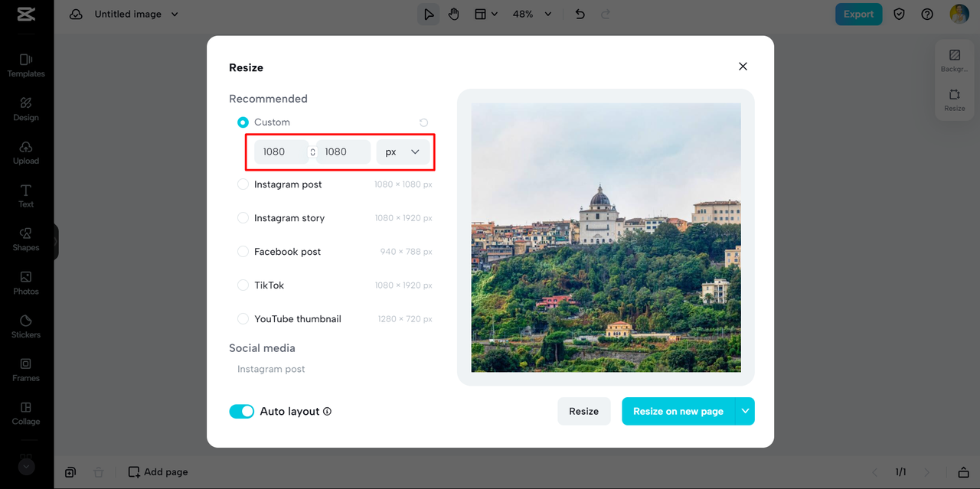Click the Export button

click(858, 14)
